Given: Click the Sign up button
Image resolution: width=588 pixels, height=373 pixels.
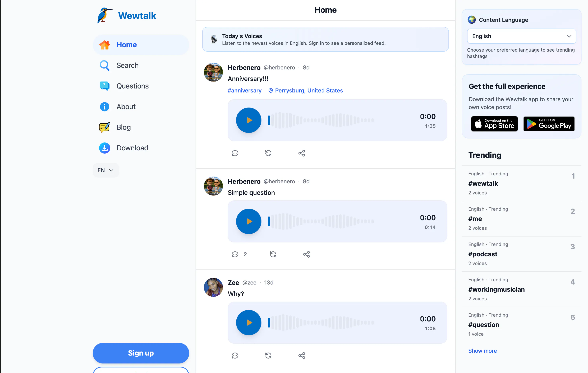Looking at the screenshot, I should (141, 353).
